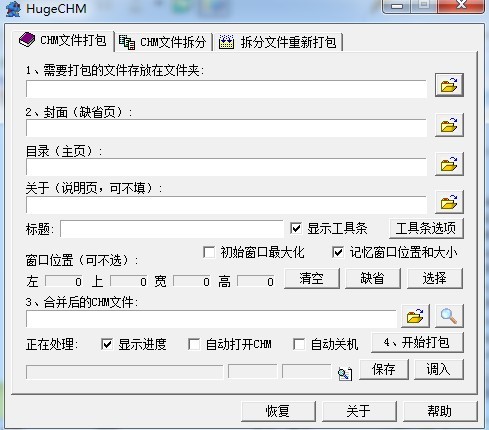Enable 初始窗口最大化 checkbox

(209, 252)
